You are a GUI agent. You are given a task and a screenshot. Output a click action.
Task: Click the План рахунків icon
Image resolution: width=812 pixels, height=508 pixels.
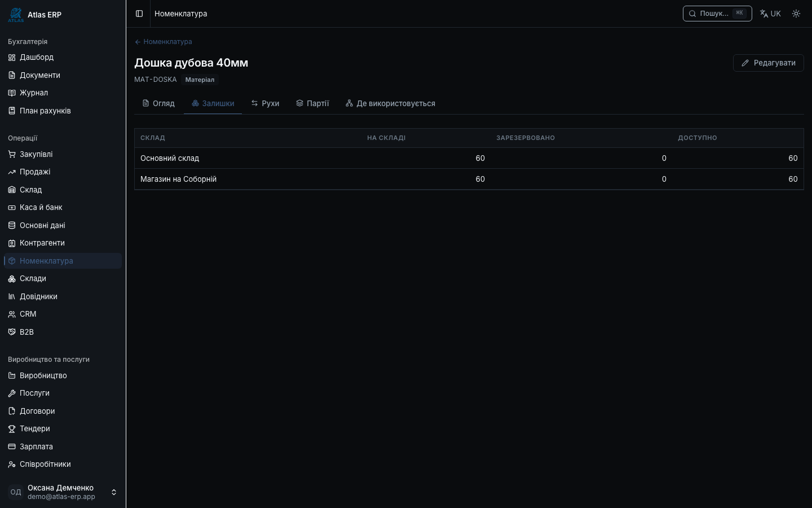click(12, 111)
